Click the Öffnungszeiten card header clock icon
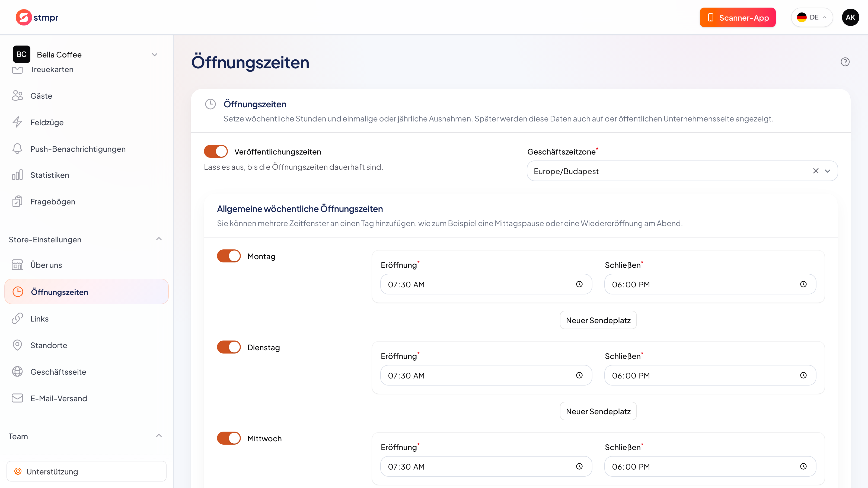This screenshot has width=868, height=488. (210, 104)
